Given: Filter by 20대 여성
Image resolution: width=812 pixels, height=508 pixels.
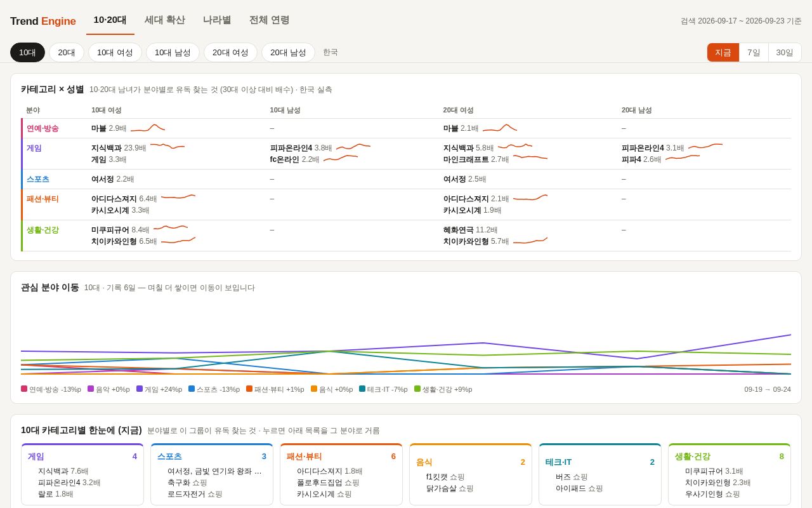Looking at the screenshot, I should (x=230, y=52).
